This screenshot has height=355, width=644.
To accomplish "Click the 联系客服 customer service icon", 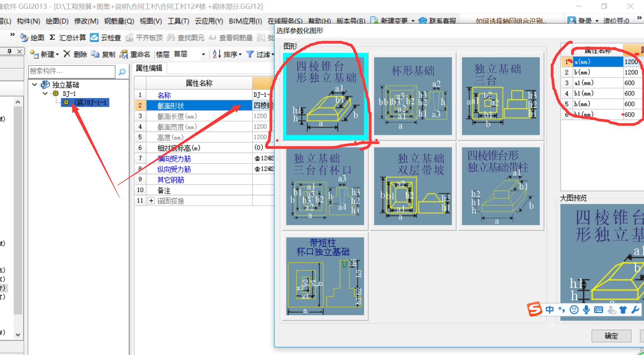I will [423, 20].
